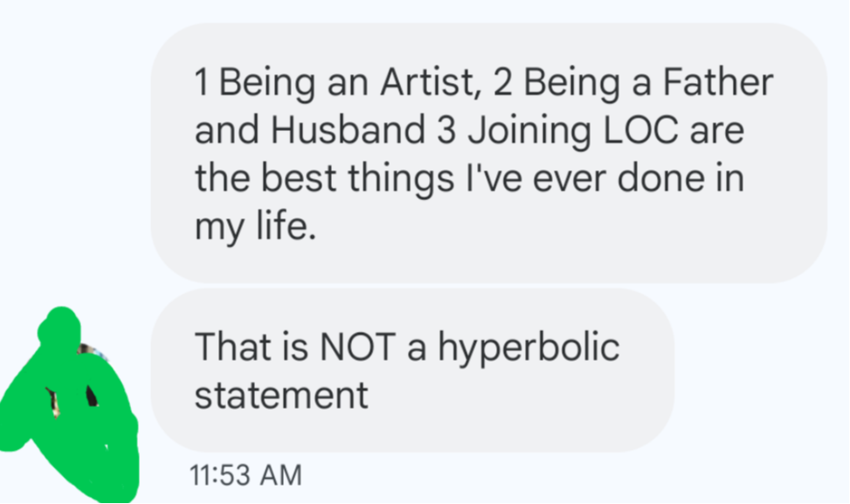Click the word "That" starting the second message

point(225,348)
